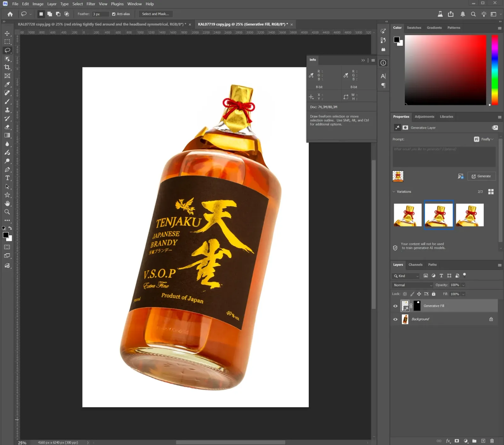
Task: Click the hue spectrum slider
Action: click(x=495, y=70)
